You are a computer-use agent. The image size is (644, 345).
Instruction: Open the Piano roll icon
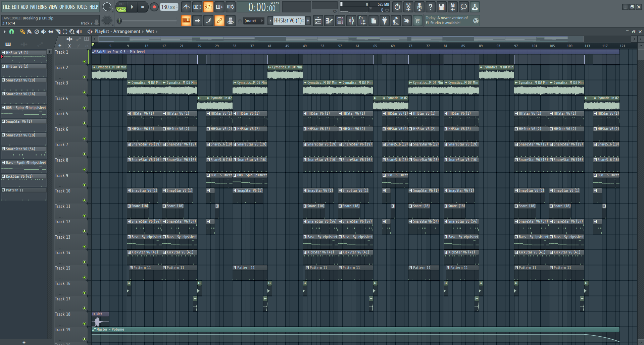[329, 21]
